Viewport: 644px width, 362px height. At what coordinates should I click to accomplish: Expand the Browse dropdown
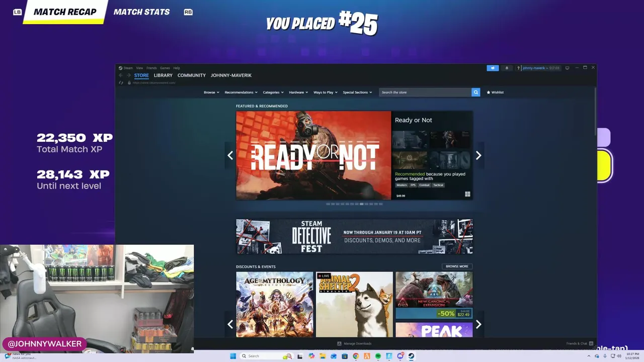[211, 93]
